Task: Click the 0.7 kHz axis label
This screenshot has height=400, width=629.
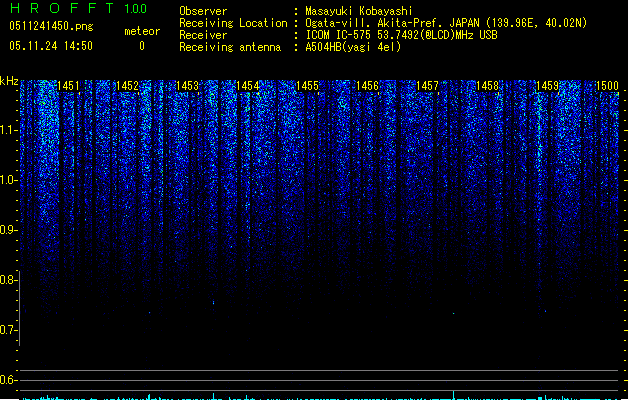Action: coord(8,330)
